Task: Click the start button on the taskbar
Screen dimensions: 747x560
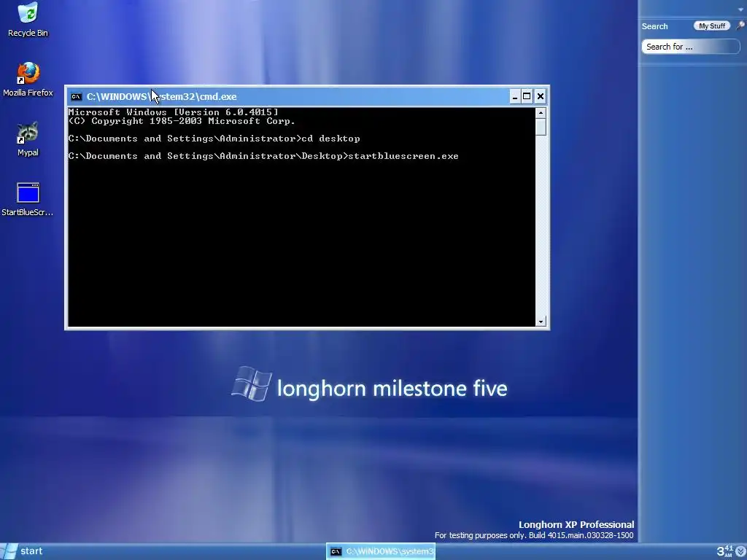Action: tap(22, 551)
